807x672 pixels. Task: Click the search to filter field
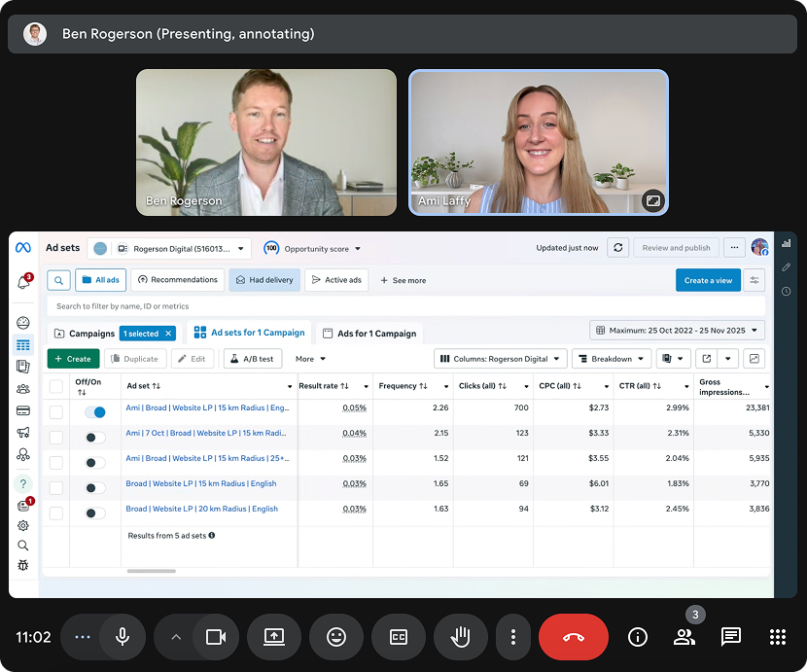point(406,306)
